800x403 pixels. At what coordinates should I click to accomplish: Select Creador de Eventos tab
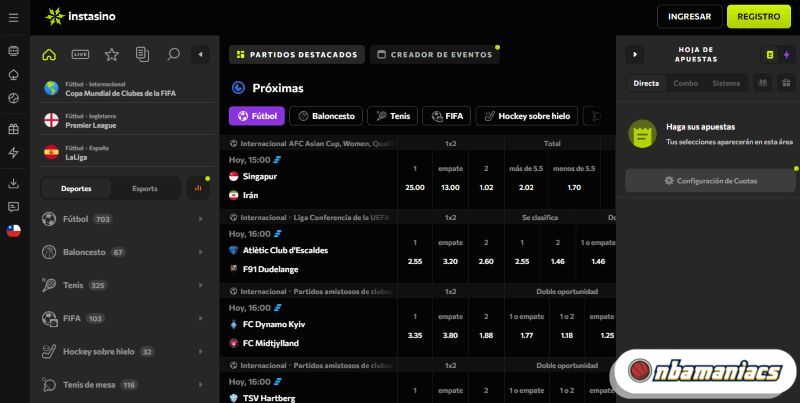tap(435, 55)
